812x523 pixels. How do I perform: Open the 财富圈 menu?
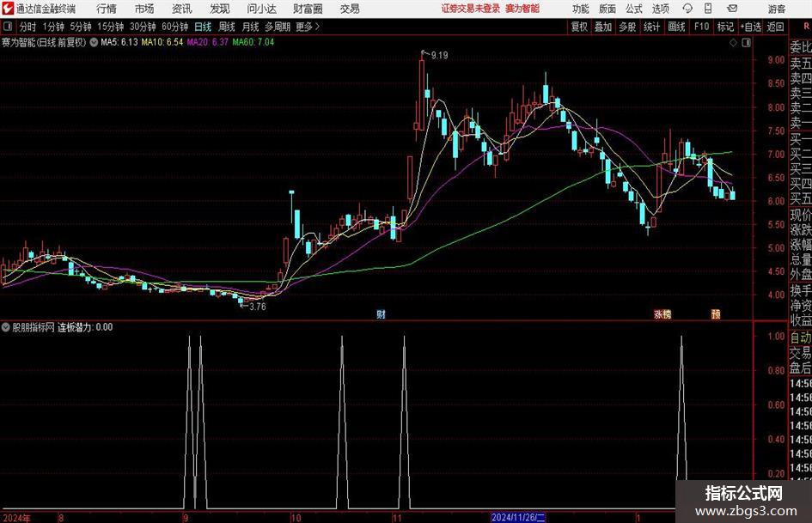click(308, 9)
